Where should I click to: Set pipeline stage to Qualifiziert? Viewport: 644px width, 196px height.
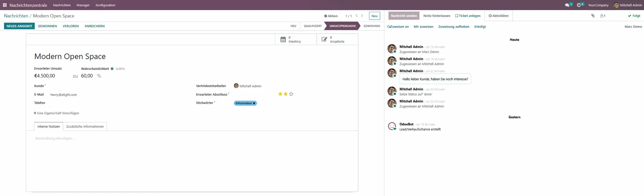click(x=313, y=26)
